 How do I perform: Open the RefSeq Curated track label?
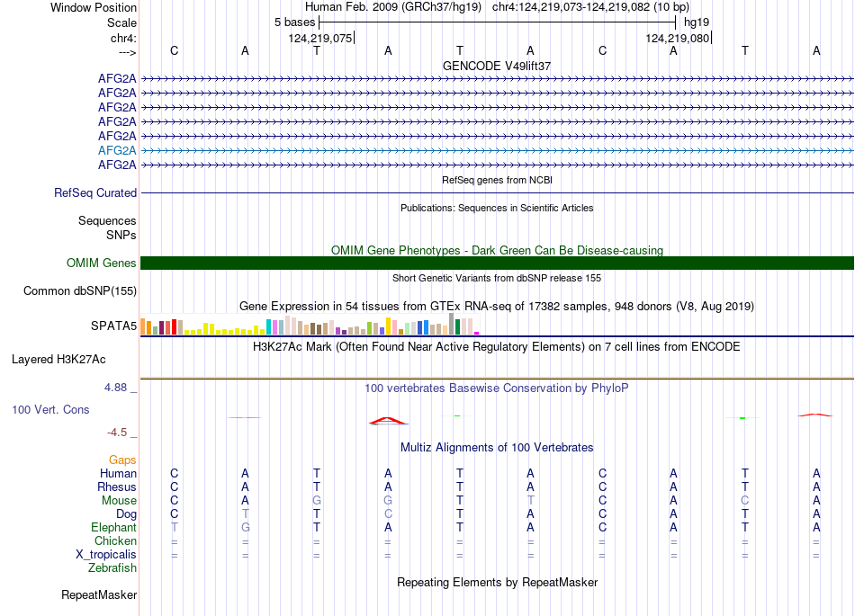(94, 192)
